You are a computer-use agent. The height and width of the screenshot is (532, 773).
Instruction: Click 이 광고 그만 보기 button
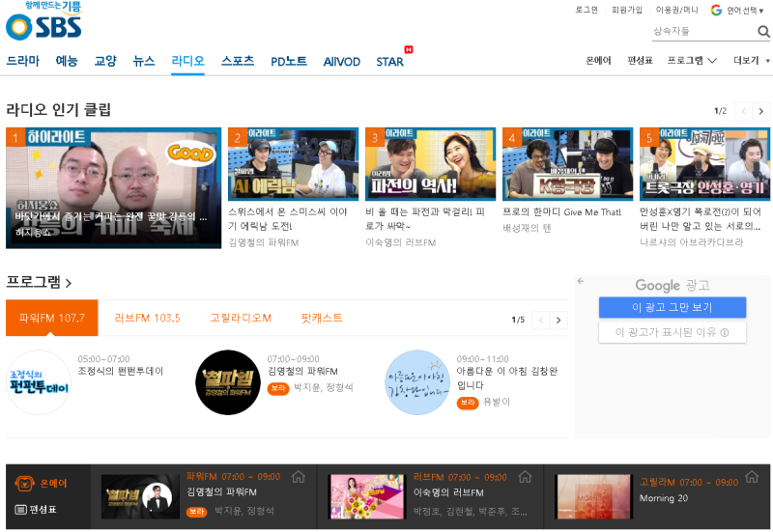click(673, 307)
